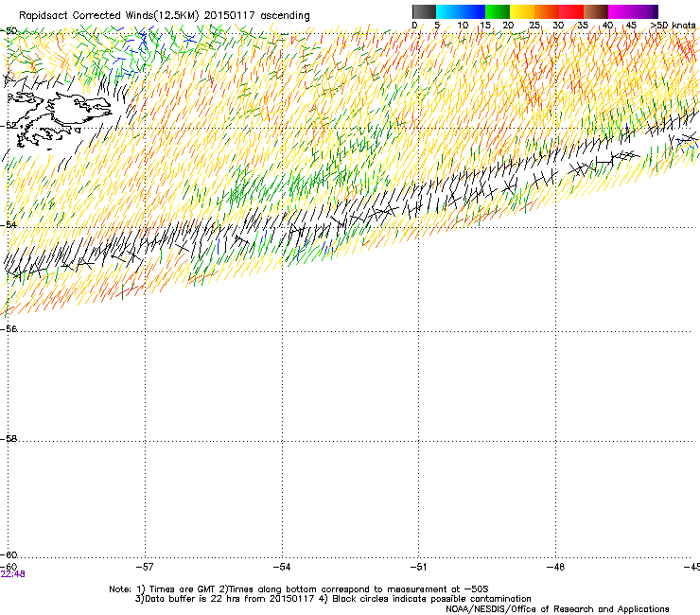
Task: Click the NOAA/NESDIS Office of Research credit text
Action: (x=557, y=609)
